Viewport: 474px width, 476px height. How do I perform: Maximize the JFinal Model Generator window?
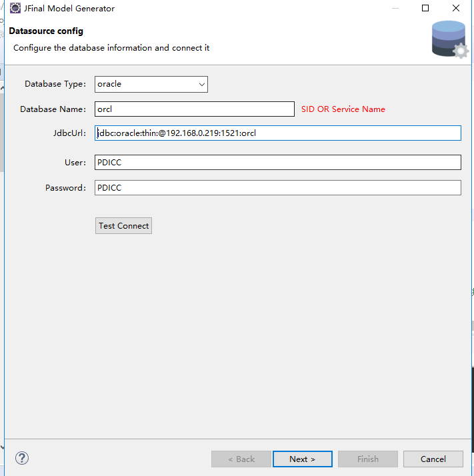point(425,8)
